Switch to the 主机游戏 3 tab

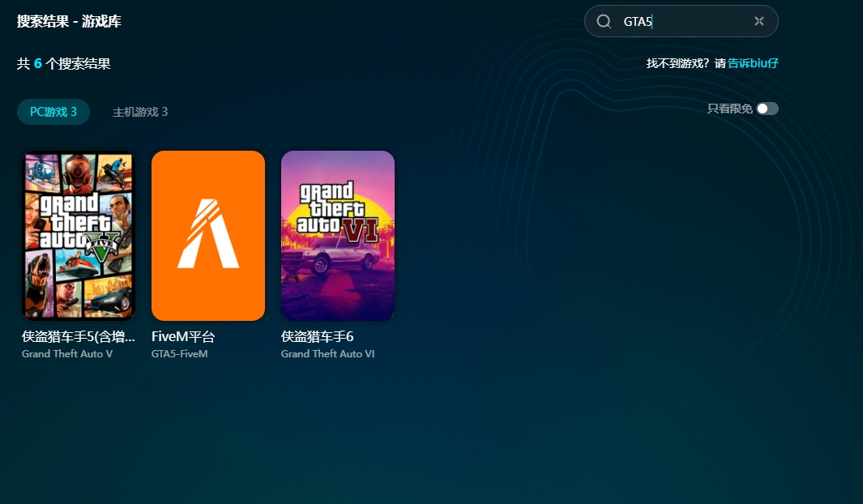pyautogui.click(x=140, y=112)
